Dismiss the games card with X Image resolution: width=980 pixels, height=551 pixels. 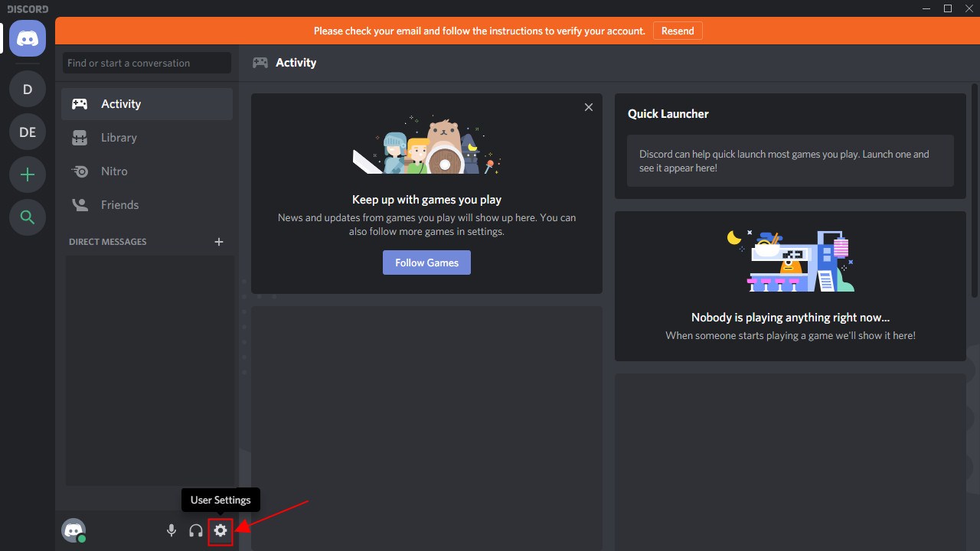point(589,107)
